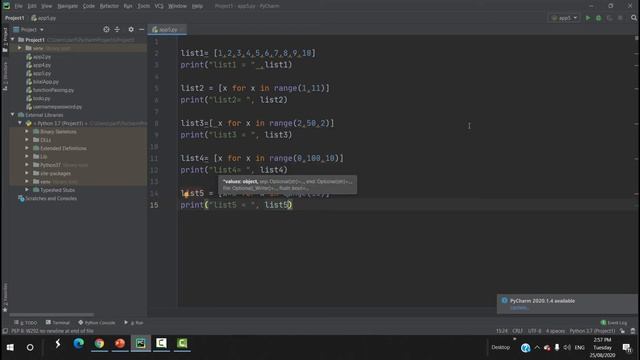Open the Terminal tool window
Viewport: 640px width, 360px height.
coord(58,323)
